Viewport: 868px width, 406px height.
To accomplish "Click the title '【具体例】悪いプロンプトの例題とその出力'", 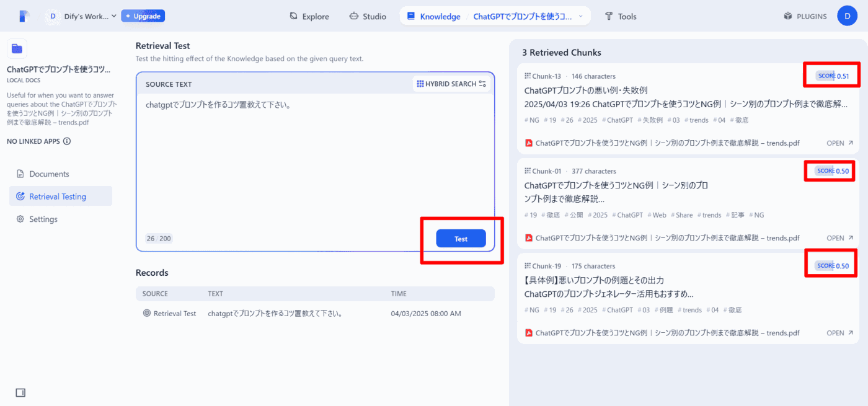I will [x=594, y=280].
